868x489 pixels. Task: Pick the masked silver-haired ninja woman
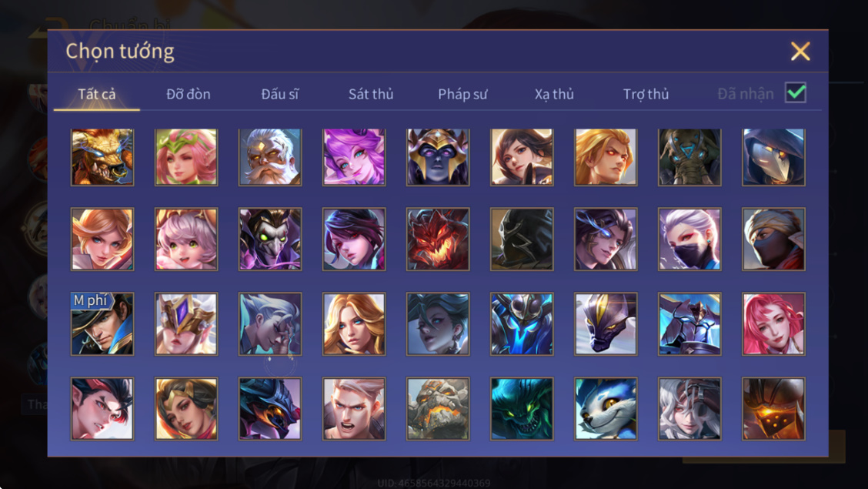(x=689, y=239)
